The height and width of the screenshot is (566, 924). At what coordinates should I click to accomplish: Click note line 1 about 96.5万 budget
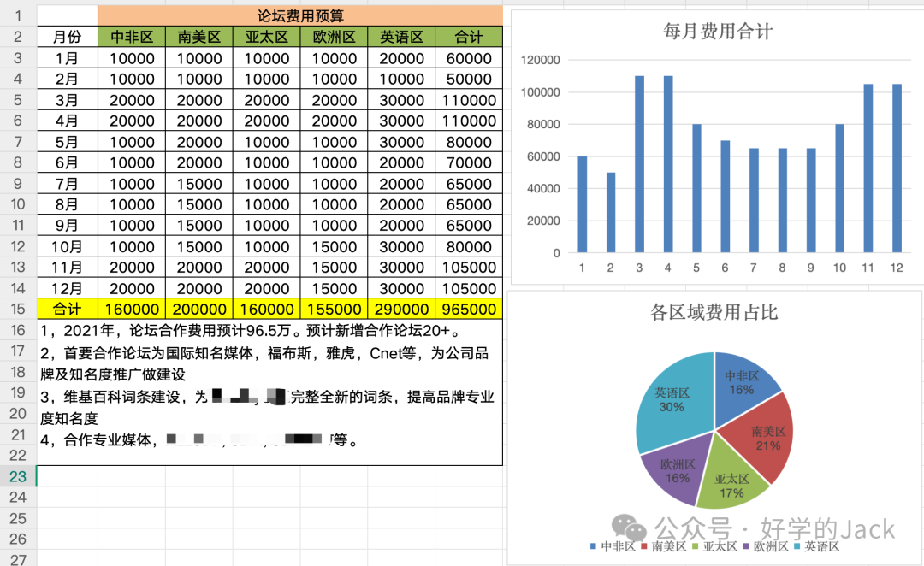252,330
